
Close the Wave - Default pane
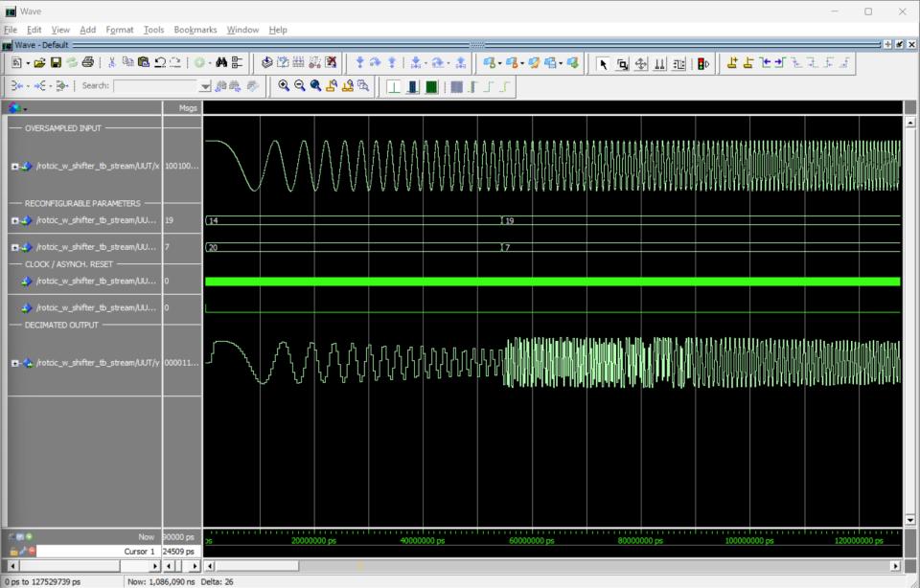click(911, 45)
